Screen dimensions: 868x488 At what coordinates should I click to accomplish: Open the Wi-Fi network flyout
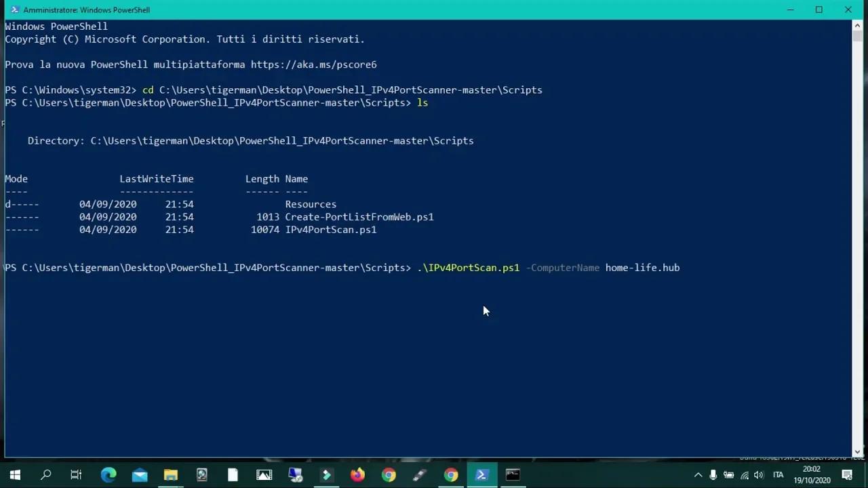click(745, 474)
